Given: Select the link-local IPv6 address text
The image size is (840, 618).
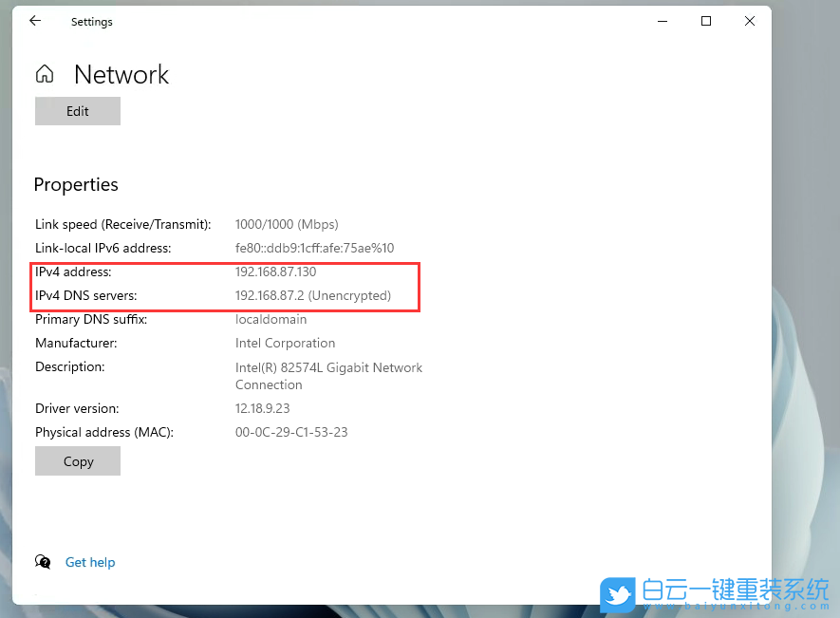Looking at the screenshot, I should (x=313, y=248).
